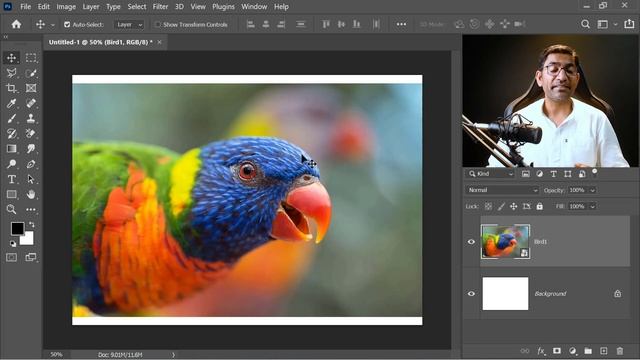Image resolution: width=640 pixels, height=360 pixels.
Task: Toggle Quick Mask mode
Action: tap(11, 257)
